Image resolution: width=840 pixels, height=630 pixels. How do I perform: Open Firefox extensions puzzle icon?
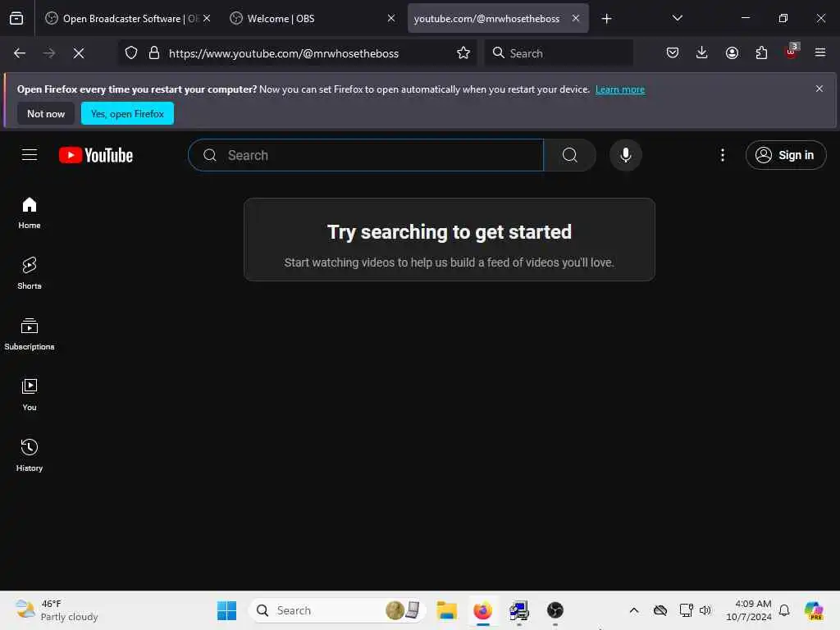pos(761,53)
